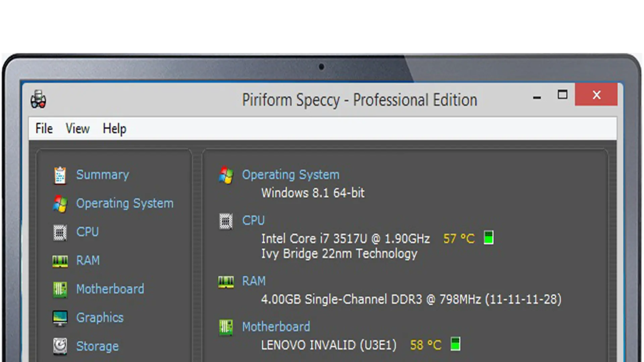Click the Motherboard icon in sidebar
This screenshot has height=362, width=644.
[x=60, y=289]
